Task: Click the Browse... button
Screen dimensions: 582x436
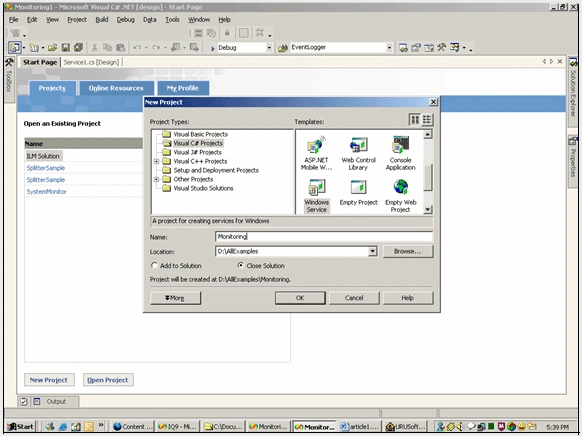Action: [x=408, y=252]
